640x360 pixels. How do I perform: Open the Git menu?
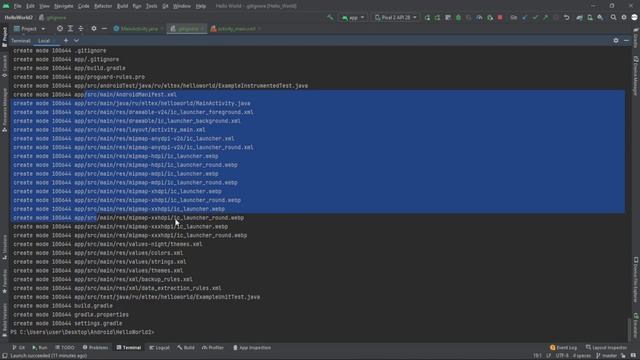pyautogui.click(x=165, y=6)
